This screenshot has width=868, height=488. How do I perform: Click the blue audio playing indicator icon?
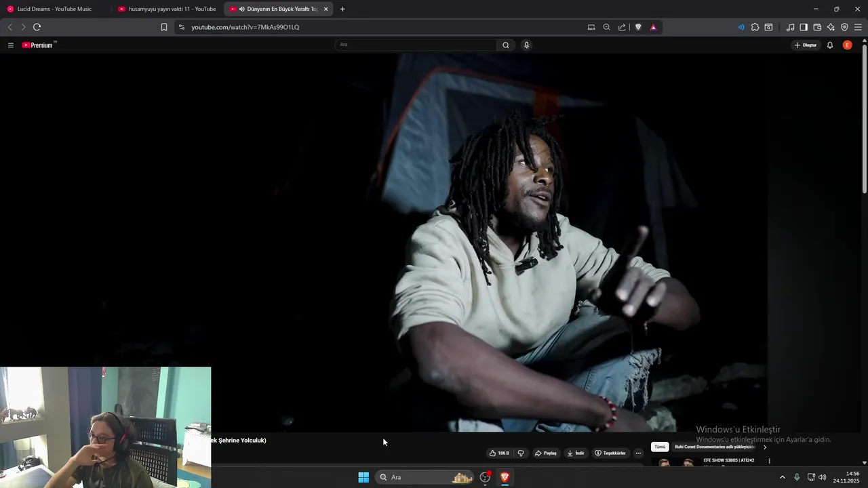coord(741,27)
